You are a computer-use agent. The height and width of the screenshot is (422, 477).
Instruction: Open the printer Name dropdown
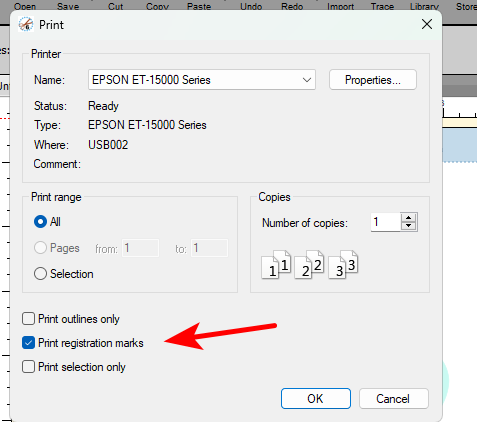[x=202, y=80]
